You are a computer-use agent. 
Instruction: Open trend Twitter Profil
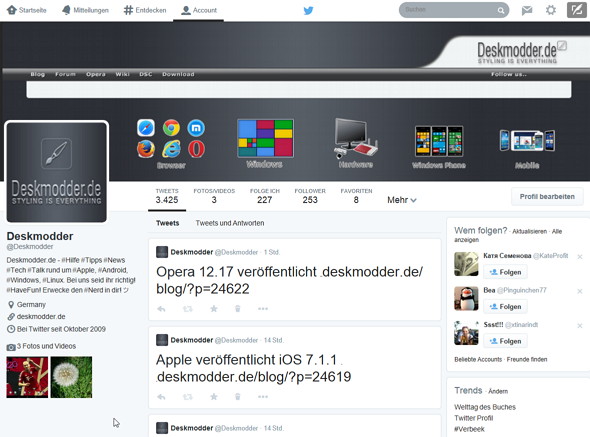(473, 418)
